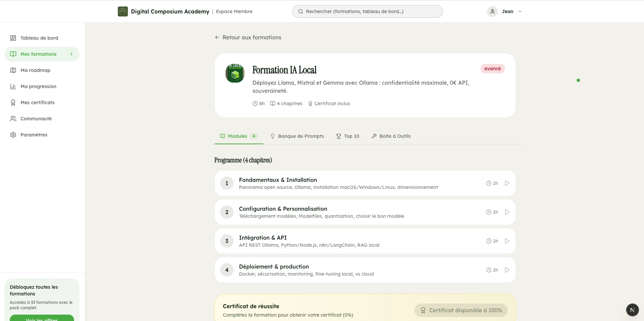644x321 pixels.
Task: Open Ma progression via the chart icon
Action: tap(13, 86)
